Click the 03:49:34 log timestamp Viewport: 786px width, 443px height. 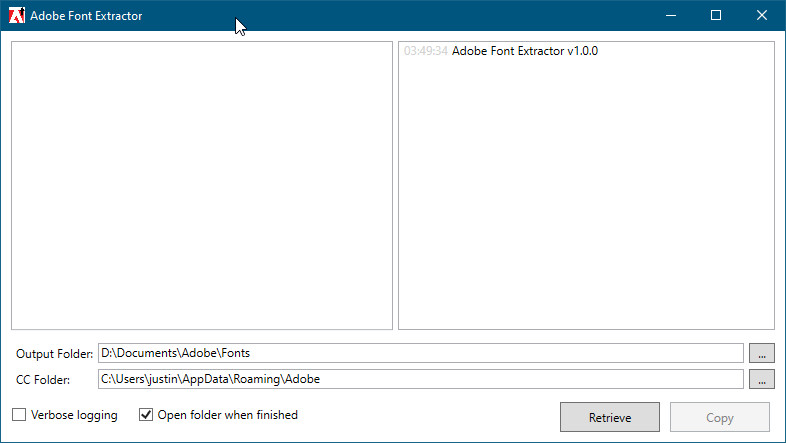pos(426,51)
